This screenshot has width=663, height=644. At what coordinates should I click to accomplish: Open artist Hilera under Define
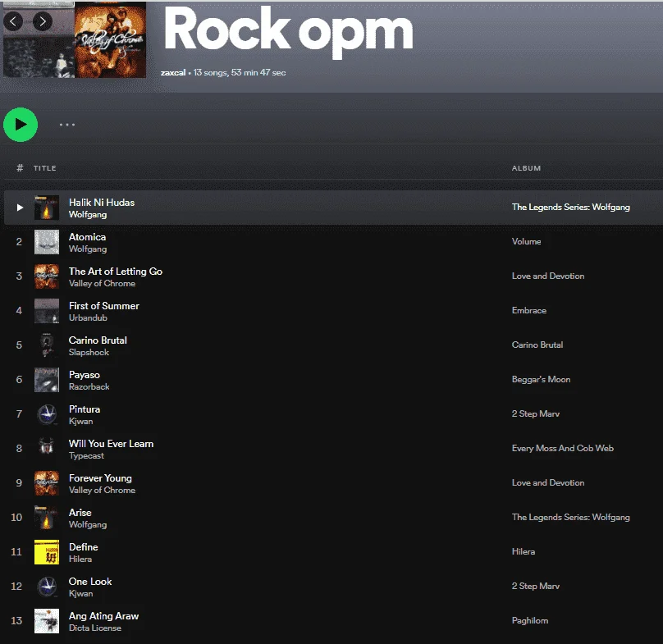click(80, 559)
